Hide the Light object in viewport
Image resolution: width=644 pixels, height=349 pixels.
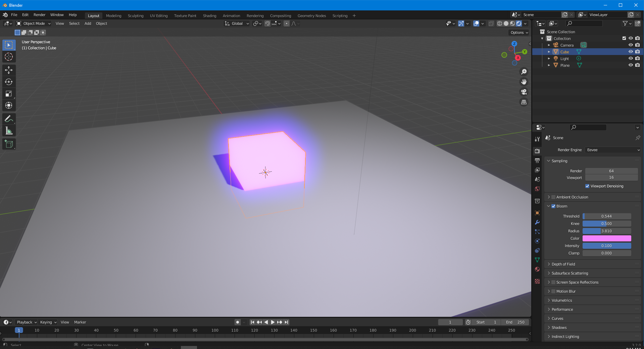pos(631,58)
